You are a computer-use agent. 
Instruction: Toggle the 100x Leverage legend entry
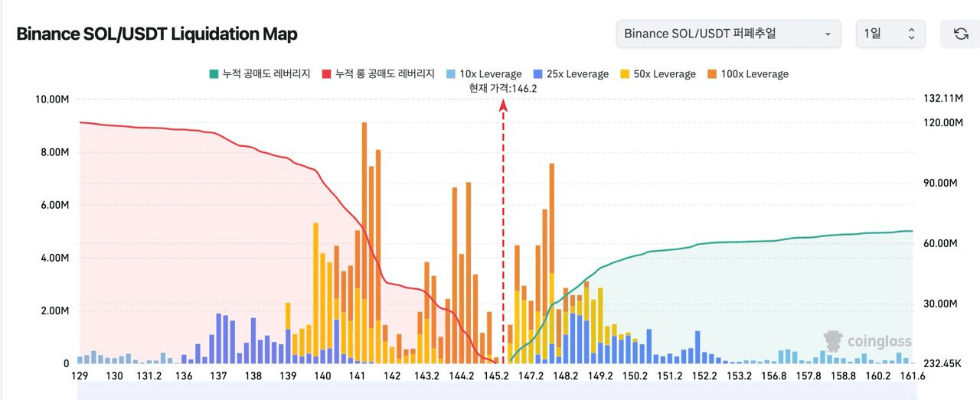click(x=747, y=74)
